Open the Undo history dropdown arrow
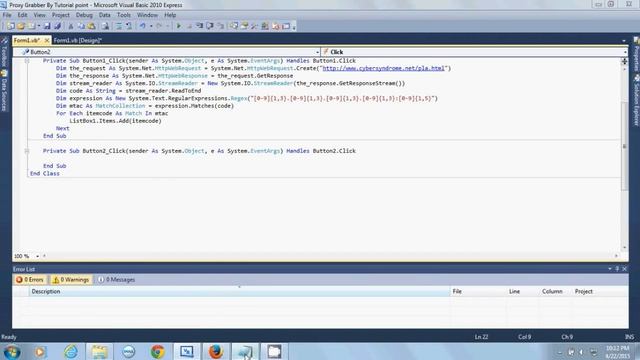Viewport: 640px width, 360px height. pos(151,26)
